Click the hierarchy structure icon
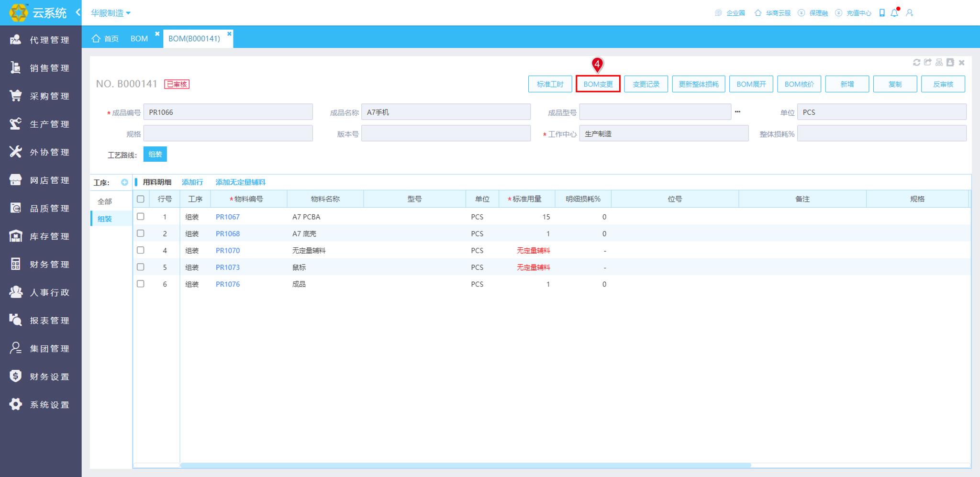Image resolution: width=980 pixels, height=477 pixels. pyautogui.click(x=939, y=63)
